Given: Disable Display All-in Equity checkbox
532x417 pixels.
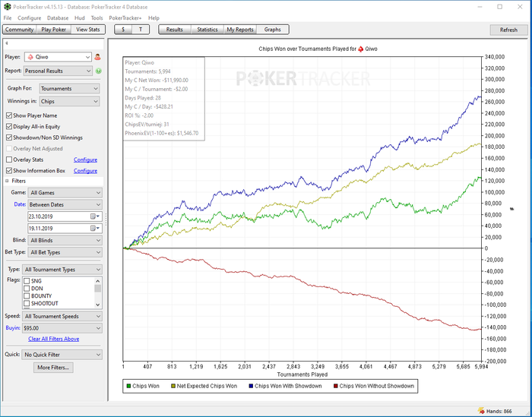Looking at the screenshot, I should click(9, 126).
